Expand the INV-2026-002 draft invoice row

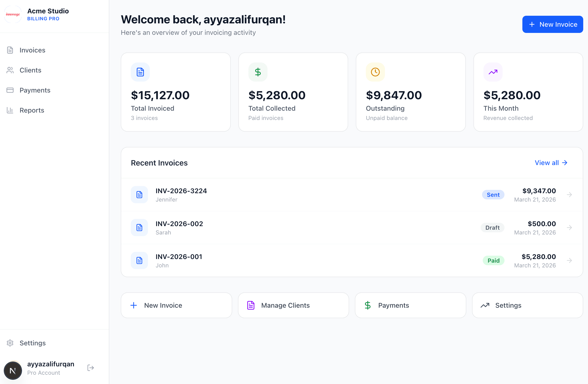click(570, 228)
